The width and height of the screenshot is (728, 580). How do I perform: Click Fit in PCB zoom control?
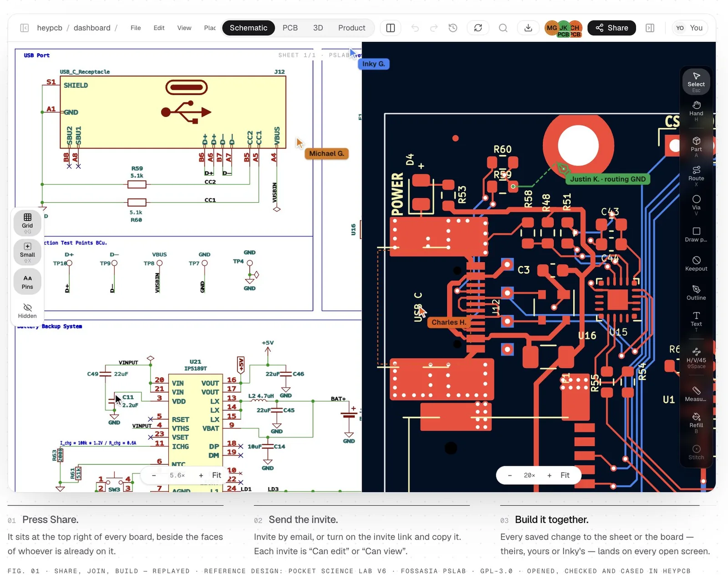tap(565, 475)
